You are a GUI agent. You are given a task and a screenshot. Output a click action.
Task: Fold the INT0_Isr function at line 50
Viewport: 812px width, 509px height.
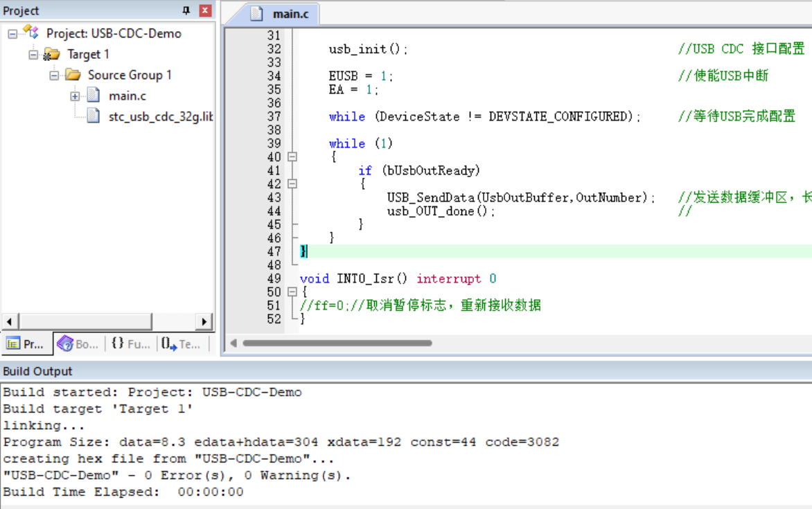tap(292, 292)
